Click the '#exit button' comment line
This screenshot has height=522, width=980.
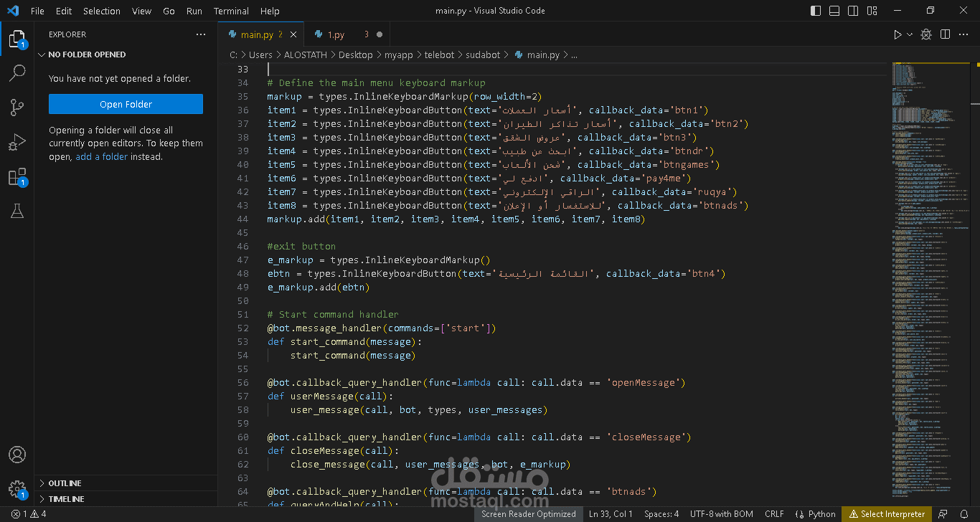tap(301, 246)
